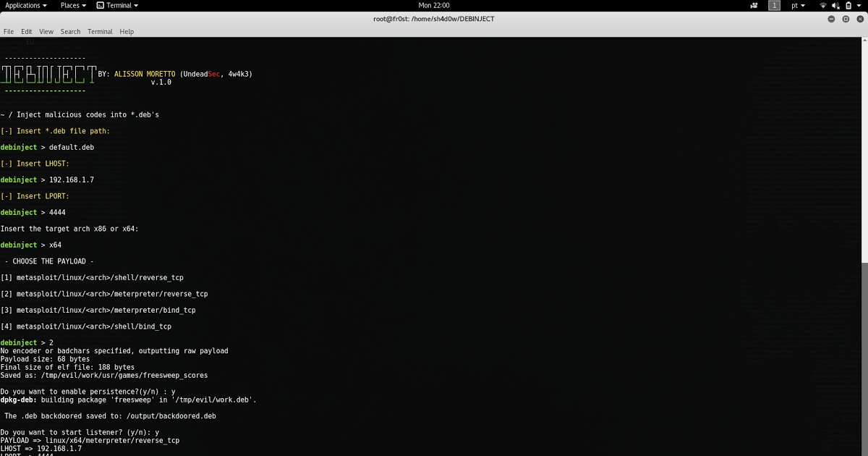
Task: Click the DEBINJECT ASCII logo
Action: [x=48, y=75]
